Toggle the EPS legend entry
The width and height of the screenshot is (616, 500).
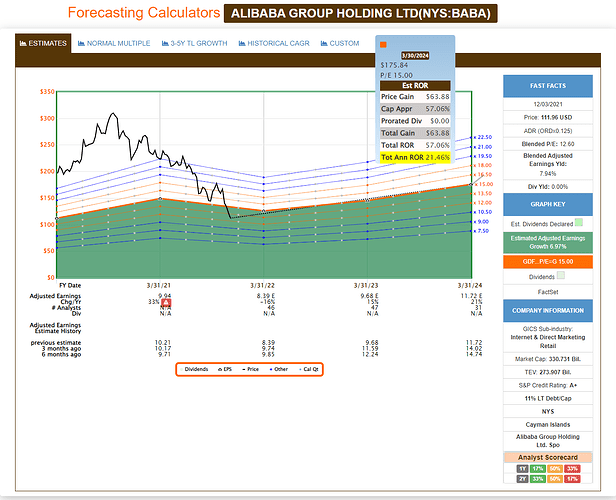225,369
